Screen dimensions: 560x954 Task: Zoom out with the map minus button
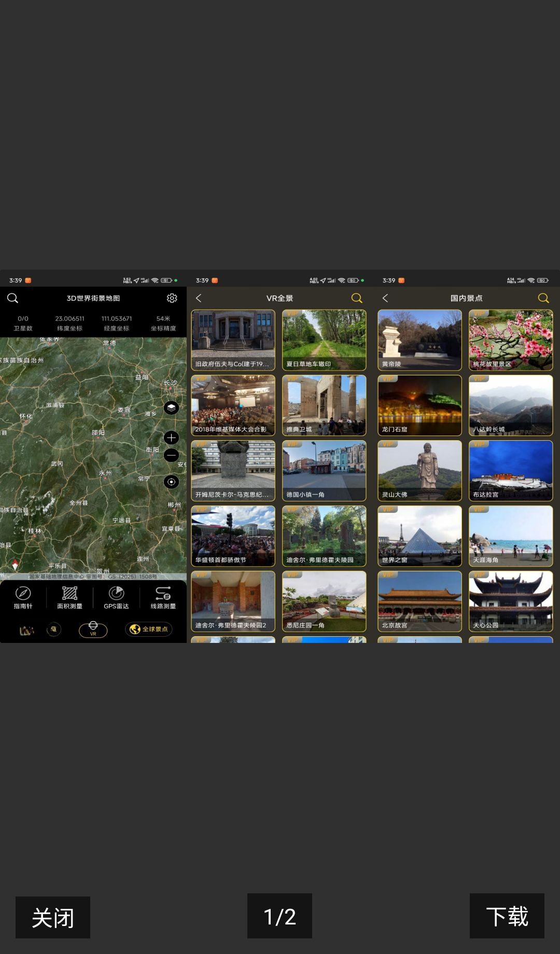[172, 455]
